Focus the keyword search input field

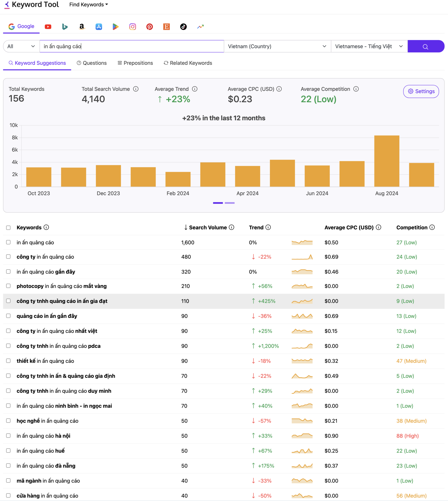(x=132, y=46)
